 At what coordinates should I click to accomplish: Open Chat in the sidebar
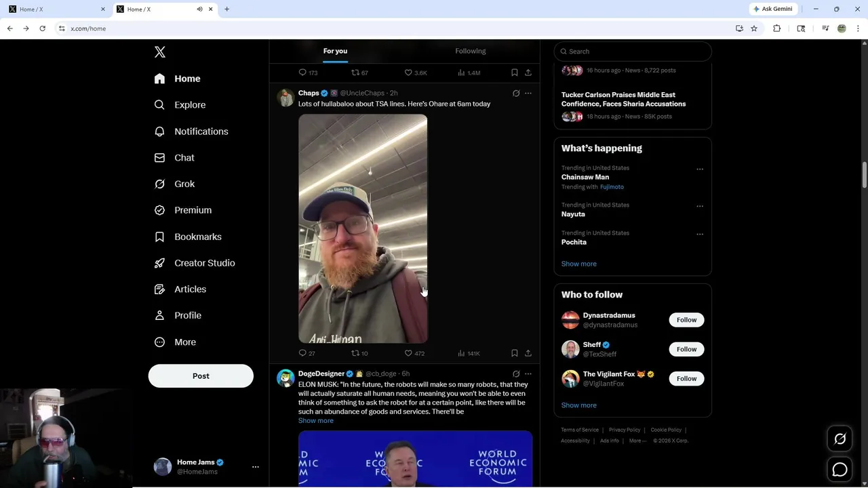click(x=174, y=158)
